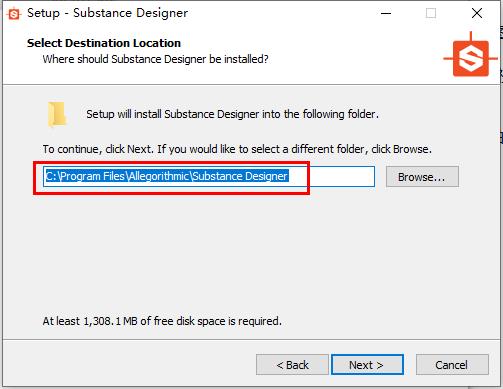Click the blank end of destination folder field
The image size is (503, 389).
coord(331,176)
